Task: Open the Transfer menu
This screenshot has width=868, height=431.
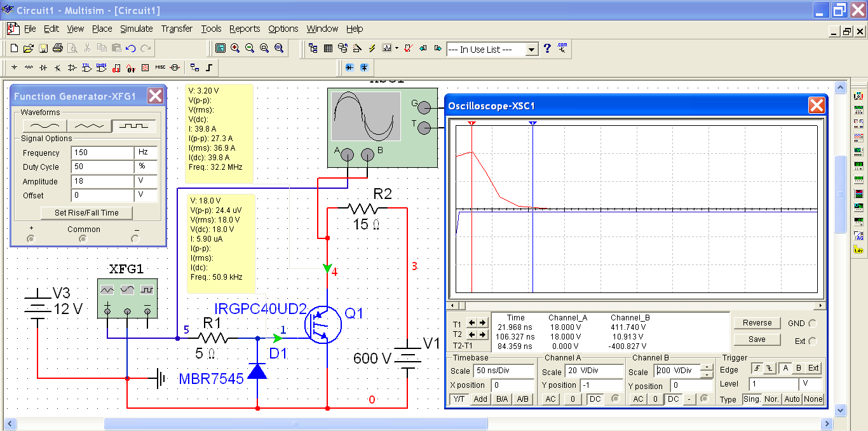Action: click(177, 29)
